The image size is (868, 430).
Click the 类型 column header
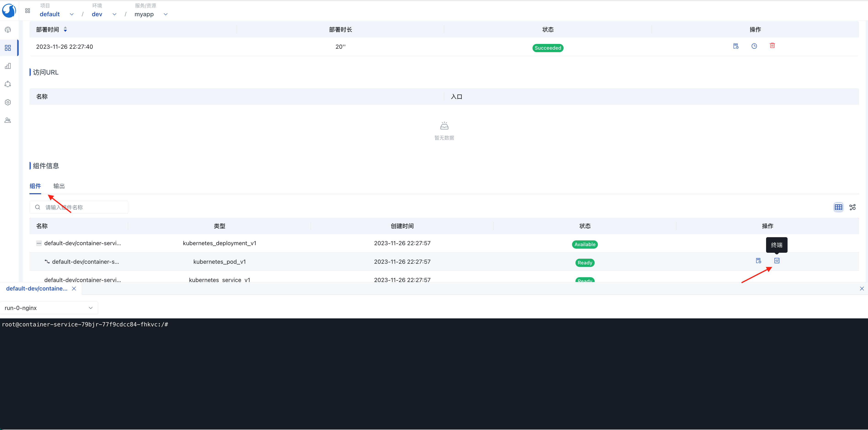click(x=219, y=226)
